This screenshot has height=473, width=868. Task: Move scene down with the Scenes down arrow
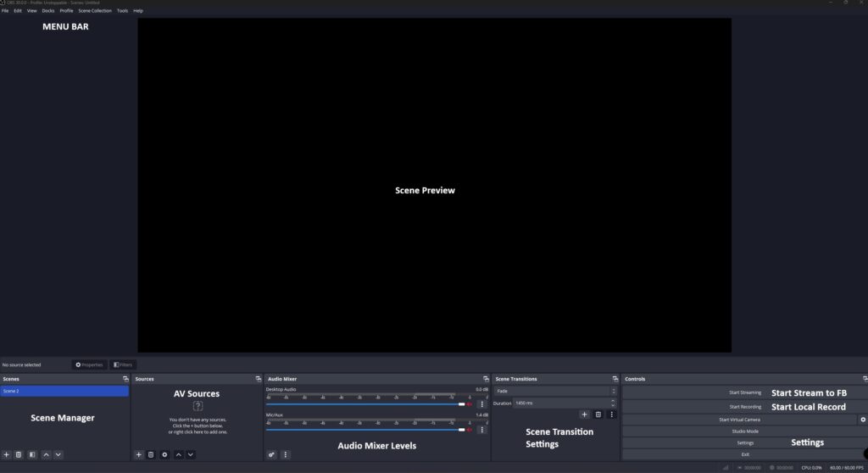tap(58, 454)
